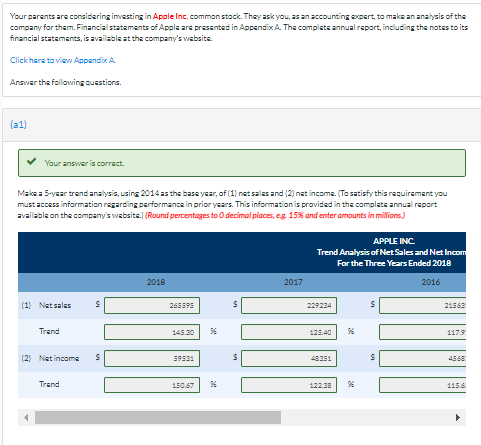This screenshot has height=445, width=481.
Task: Click the Trend label under Net income
Action: coord(49,384)
